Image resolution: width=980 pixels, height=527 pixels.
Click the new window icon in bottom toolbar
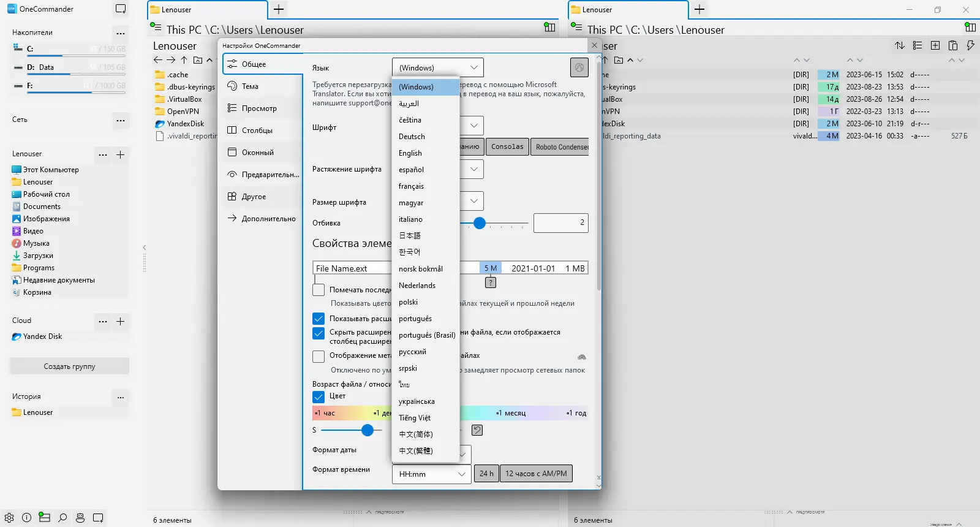tap(98, 518)
